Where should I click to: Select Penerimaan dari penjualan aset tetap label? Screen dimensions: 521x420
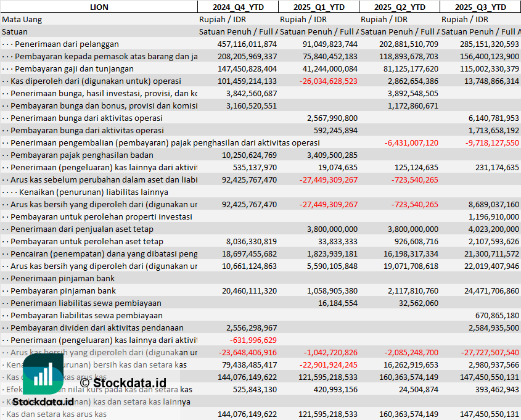point(82,229)
